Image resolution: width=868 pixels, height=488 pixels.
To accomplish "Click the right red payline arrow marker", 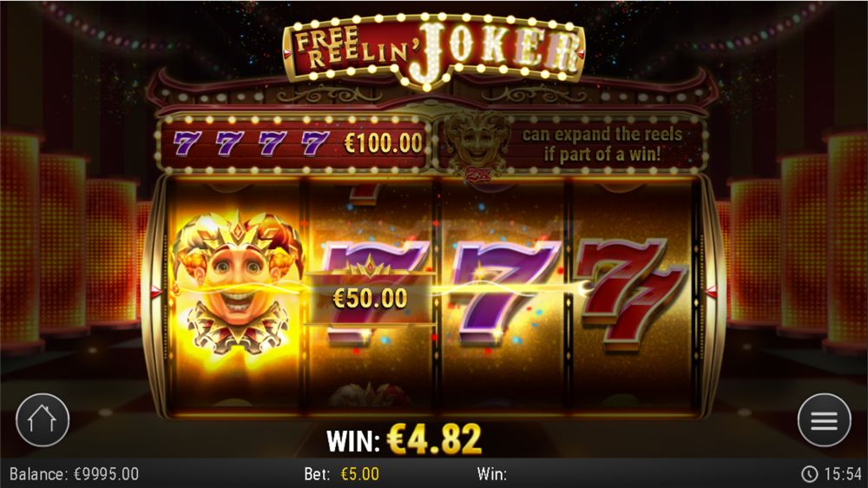I will coord(711,292).
